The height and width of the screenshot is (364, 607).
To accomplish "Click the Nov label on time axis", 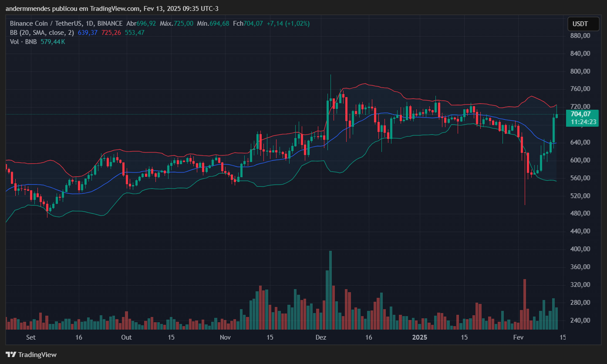I will (225, 337).
